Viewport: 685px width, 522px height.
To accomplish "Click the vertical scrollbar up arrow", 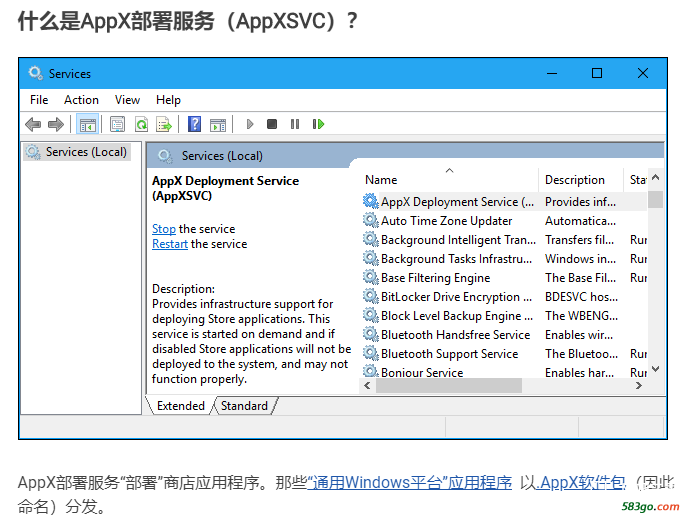I will click(x=655, y=177).
